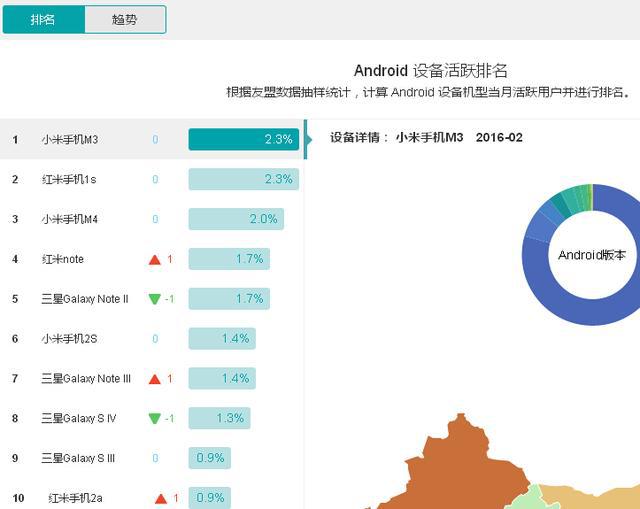Select 三星Galaxy S III device row

tap(152, 458)
